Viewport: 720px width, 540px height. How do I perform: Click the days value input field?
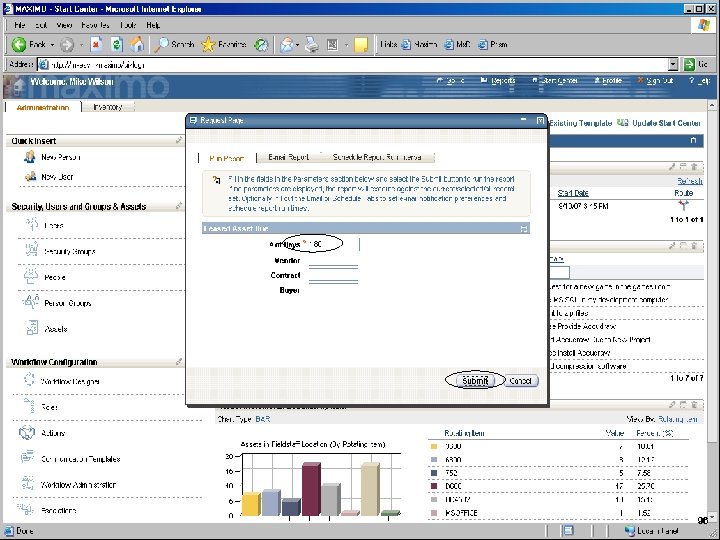pos(333,244)
